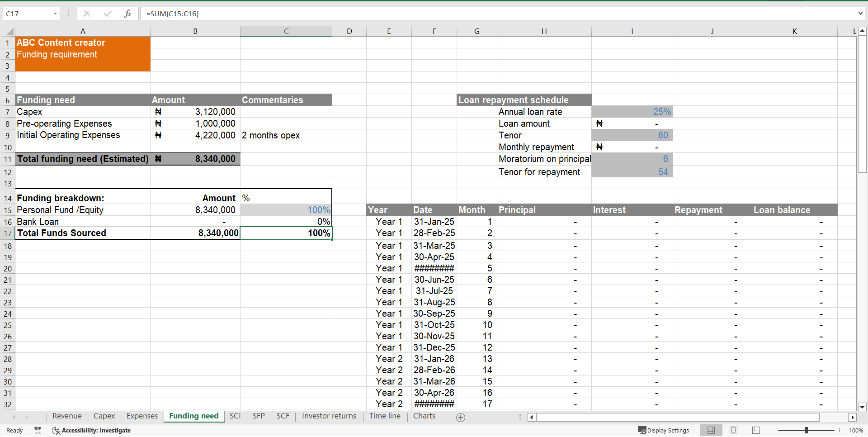Viewport: 868px width, 437px height.
Task: Expand the formula bar with chevron
Action: 861,14
